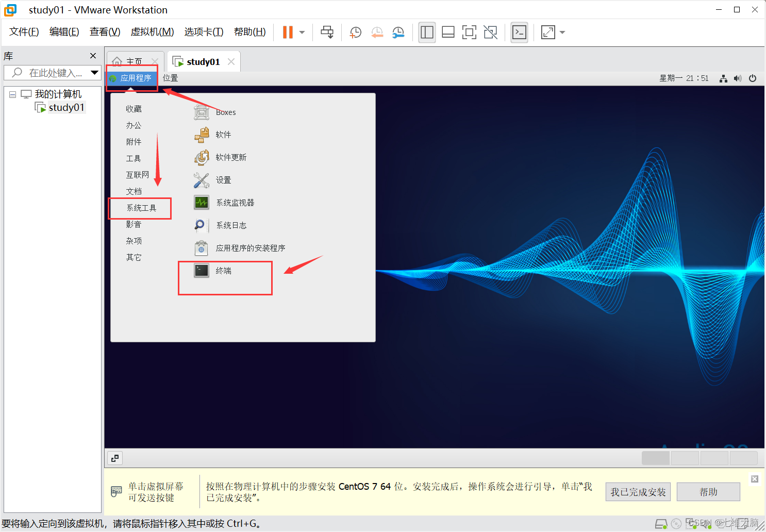This screenshot has height=532, width=766.
Task: Open 应用程序的安装程序
Action: click(240, 248)
